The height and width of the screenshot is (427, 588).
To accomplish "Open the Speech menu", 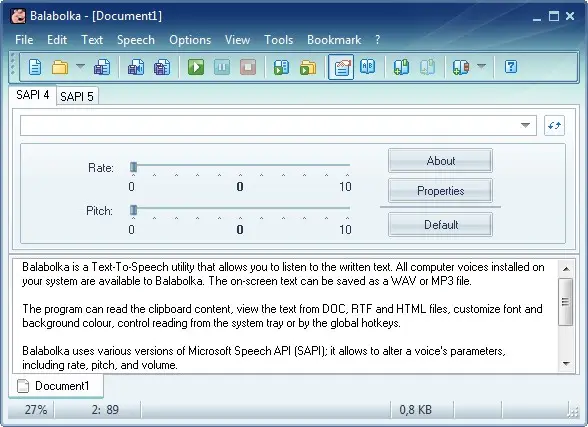I will tap(136, 40).
